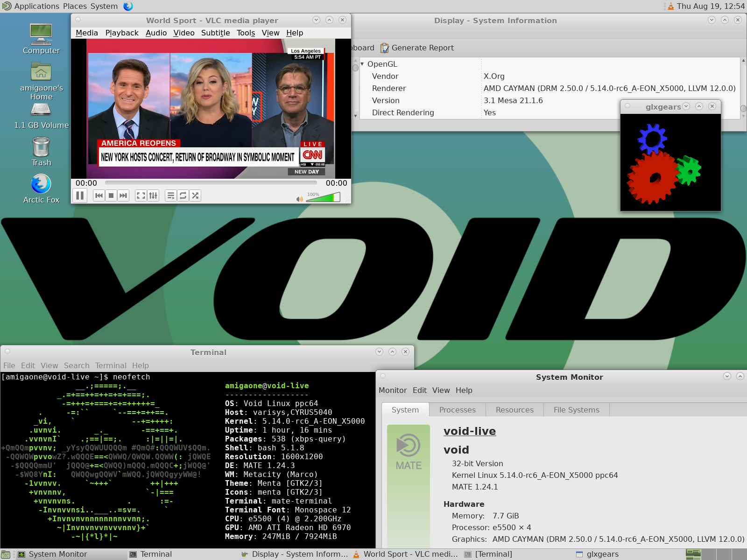The height and width of the screenshot is (560, 747).
Task: Launch browser from top panel icon
Action: (x=128, y=6)
